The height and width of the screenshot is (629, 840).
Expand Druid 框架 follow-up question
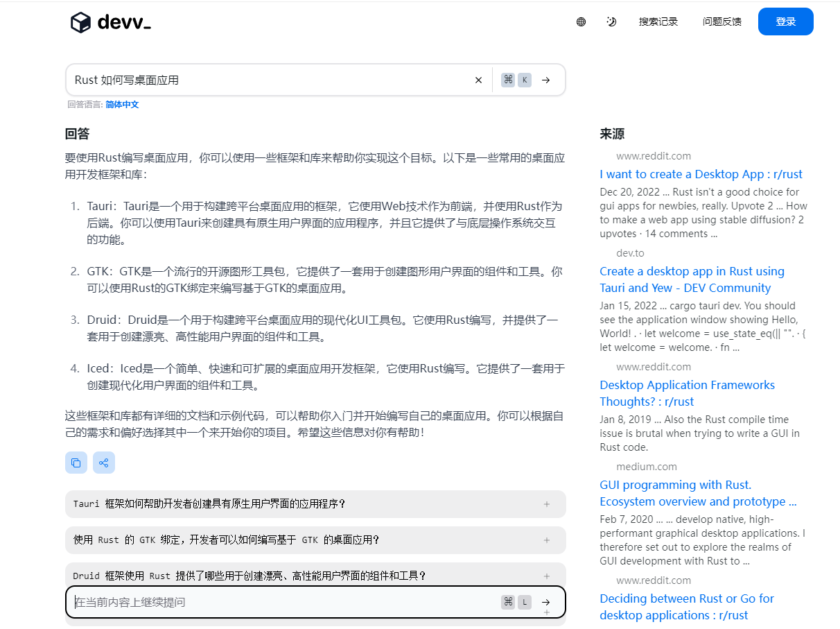(315, 576)
